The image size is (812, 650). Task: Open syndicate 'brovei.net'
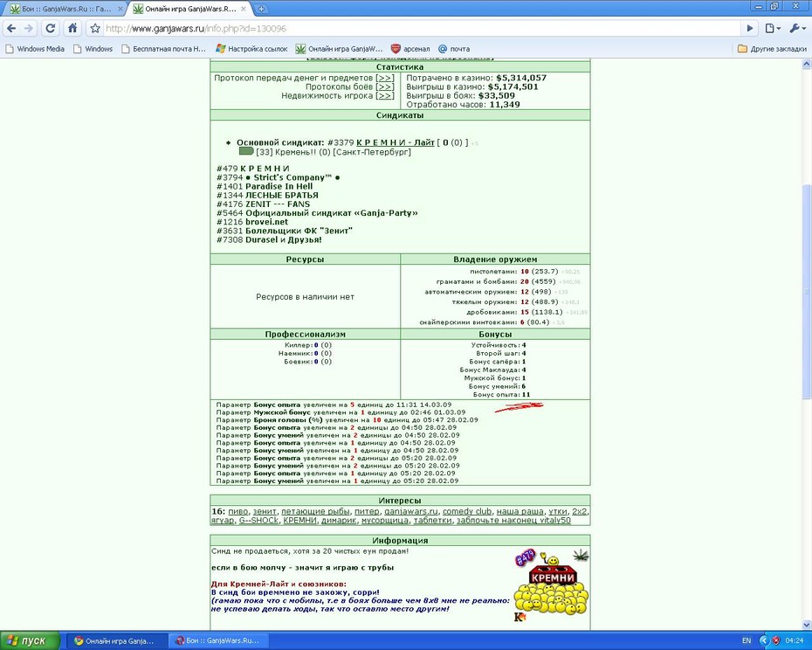(x=266, y=221)
